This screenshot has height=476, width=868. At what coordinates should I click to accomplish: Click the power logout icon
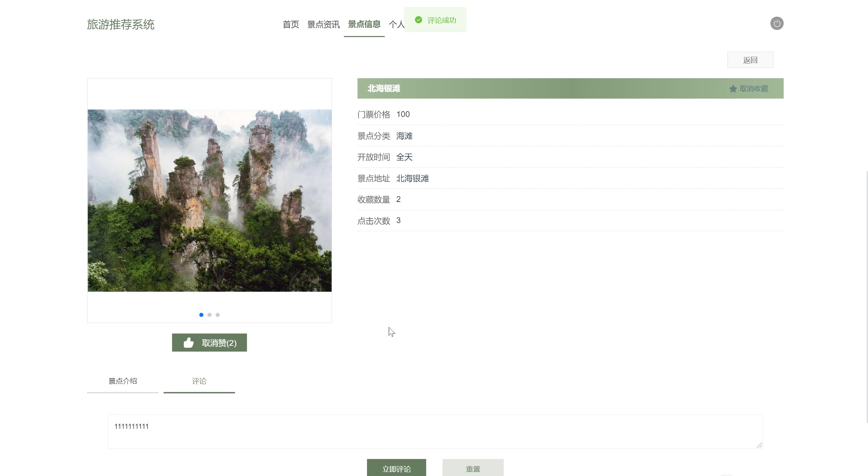coord(777,23)
